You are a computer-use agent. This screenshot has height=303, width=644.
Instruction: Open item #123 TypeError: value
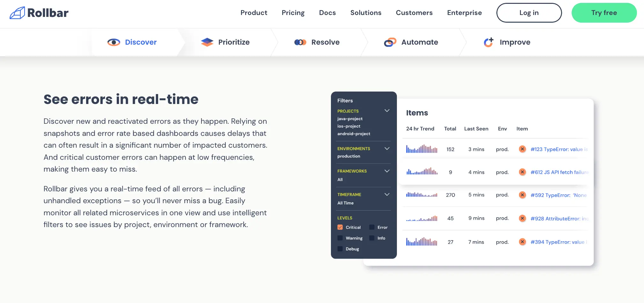pyautogui.click(x=559, y=149)
